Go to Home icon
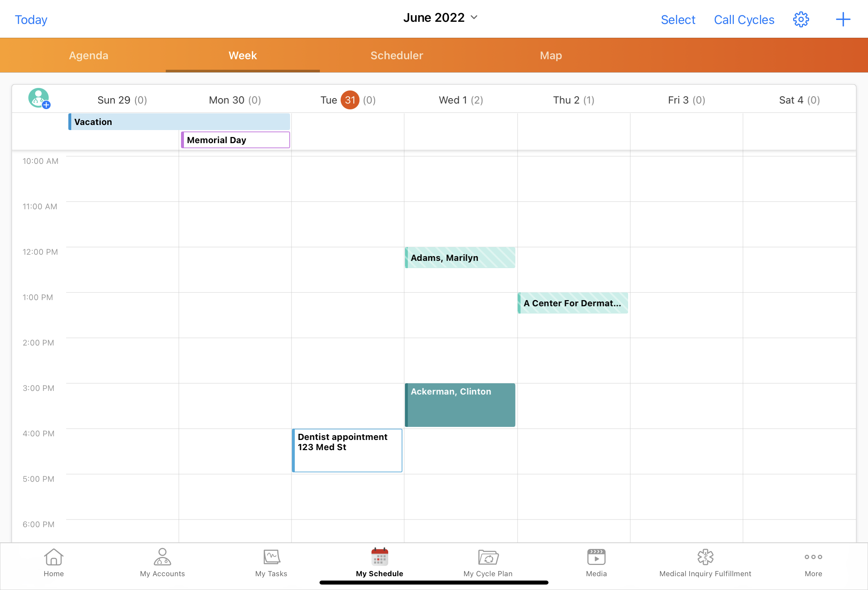Image resolution: width=868 pixels, height=590 pixels. [x=54, y=562]
